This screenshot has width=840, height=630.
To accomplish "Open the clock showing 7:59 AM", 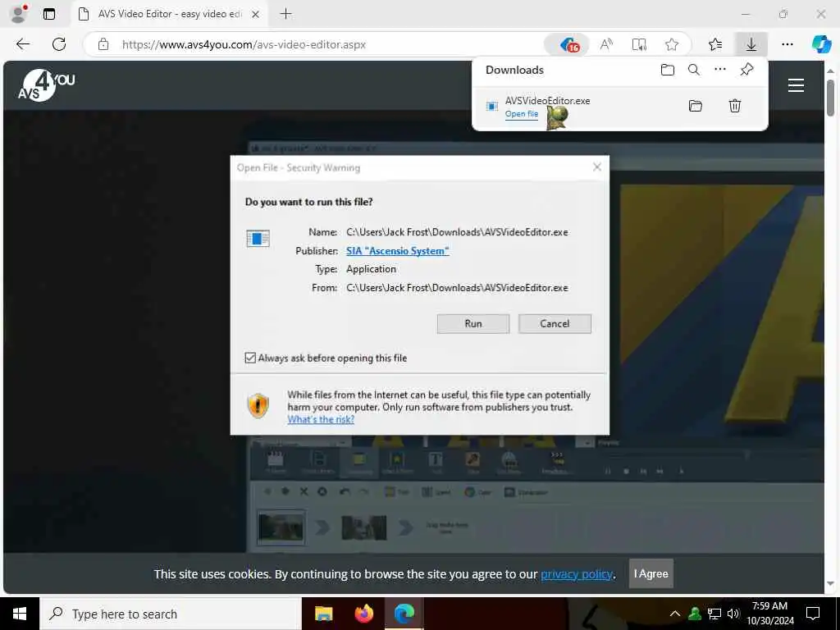I will pyautogui.click(x=769, y=614).
